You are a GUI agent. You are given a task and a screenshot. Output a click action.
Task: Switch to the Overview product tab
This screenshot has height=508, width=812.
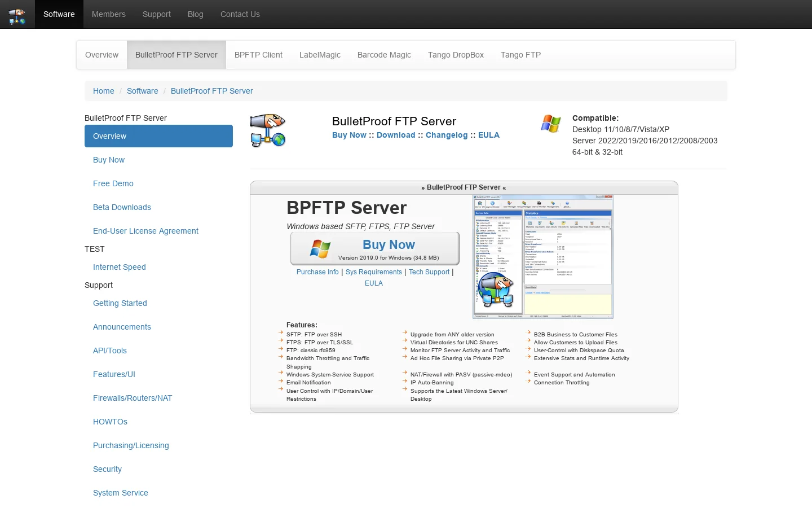click(101, 55)
